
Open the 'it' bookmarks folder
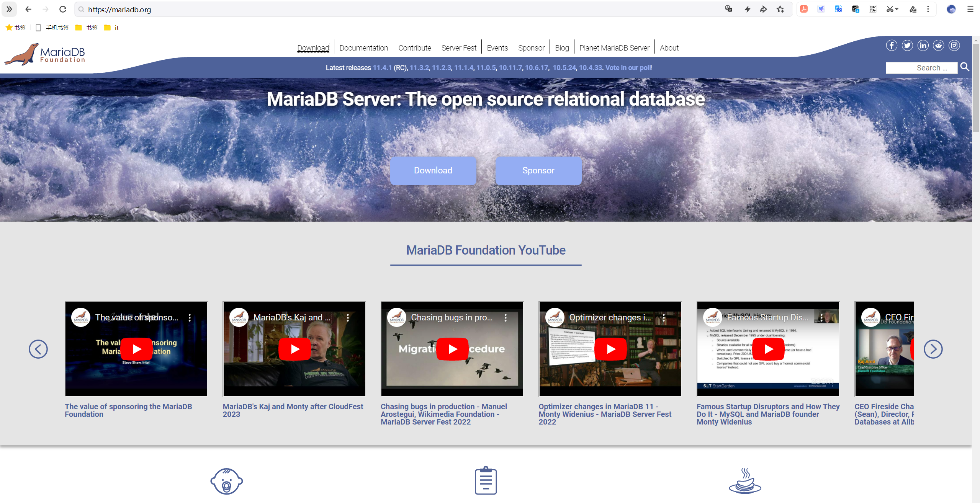(111, 28)
